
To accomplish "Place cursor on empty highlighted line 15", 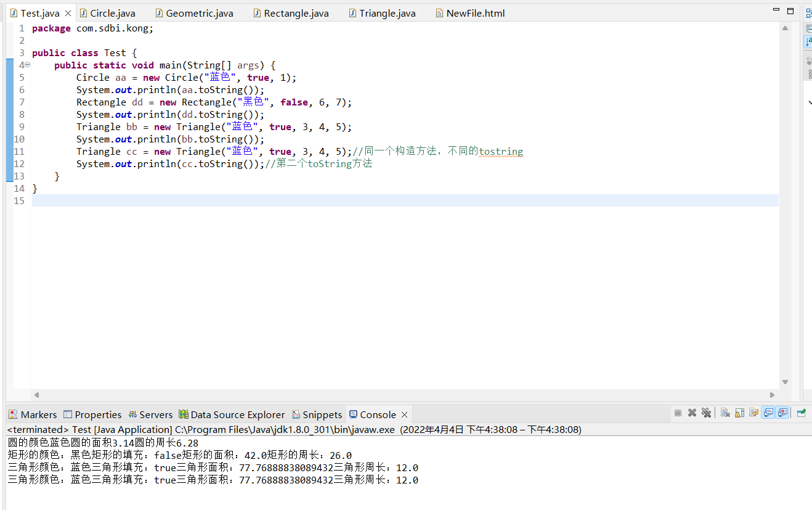I will pyautogui.click(x=405, y=200).
